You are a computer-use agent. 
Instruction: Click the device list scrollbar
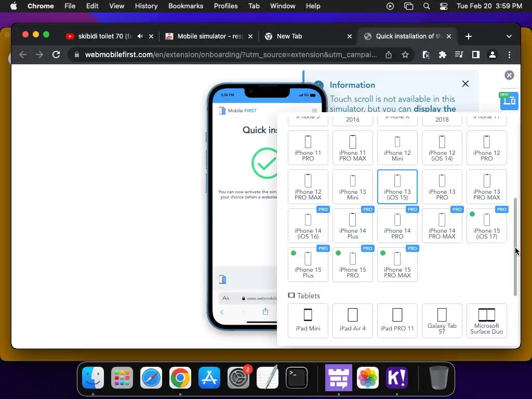point(515,247)
